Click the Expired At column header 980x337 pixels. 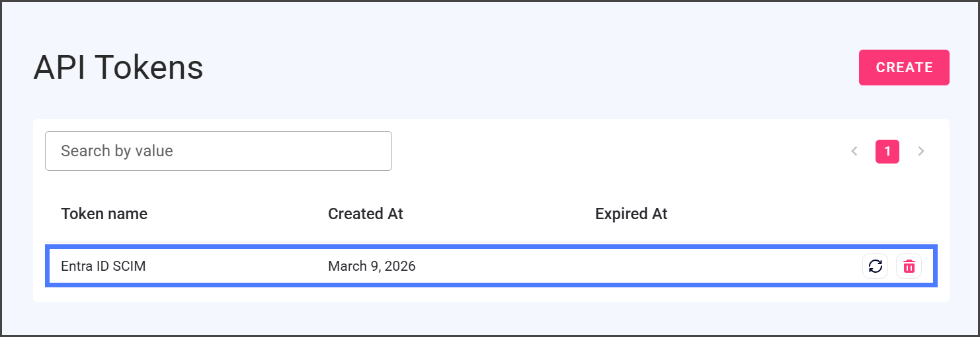coord(631,214)
